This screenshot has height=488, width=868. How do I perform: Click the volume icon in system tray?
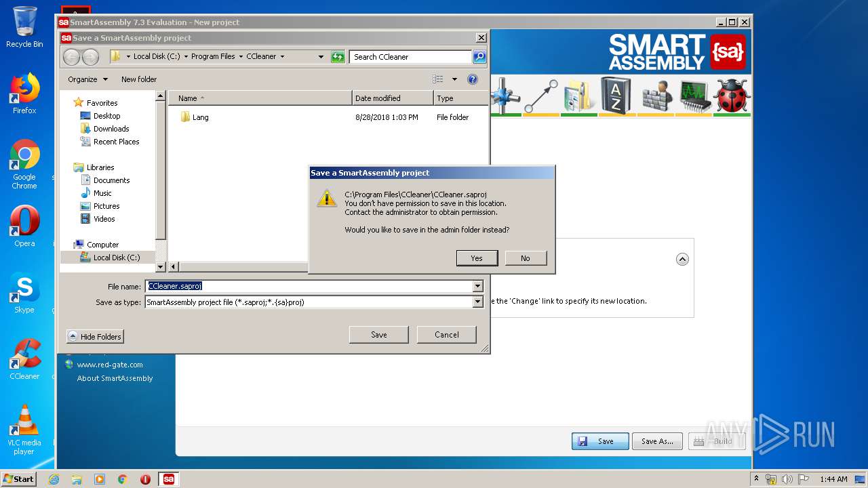tap(787, 479)
